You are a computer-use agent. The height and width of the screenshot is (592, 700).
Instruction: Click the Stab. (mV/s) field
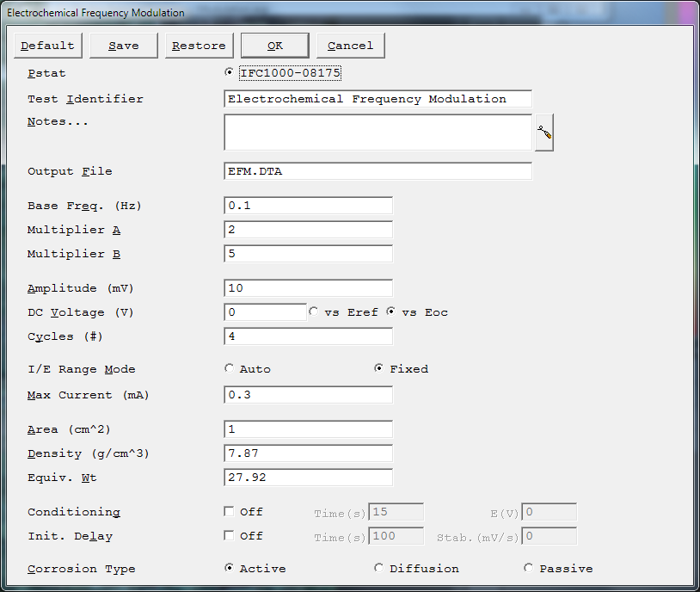[x=550, y=536]
